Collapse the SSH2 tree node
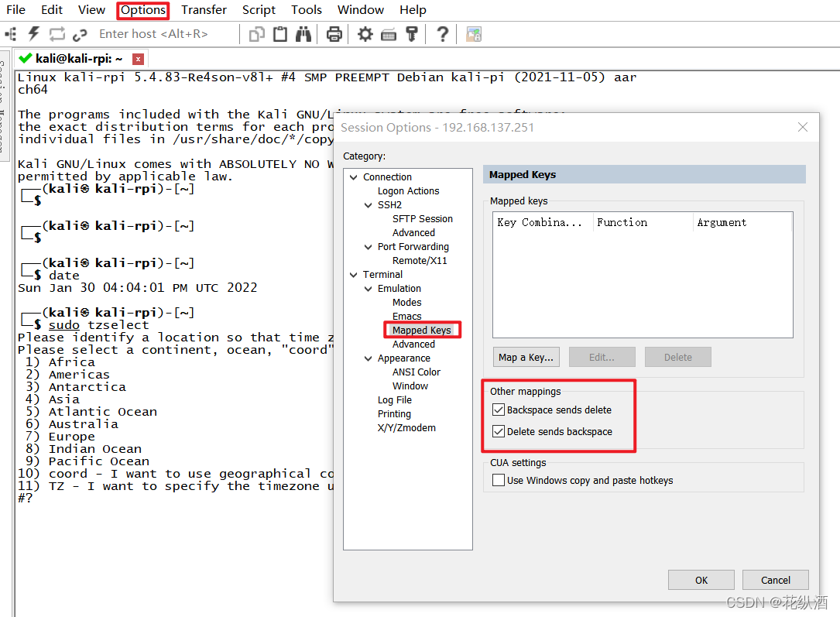 click(368, 205)
